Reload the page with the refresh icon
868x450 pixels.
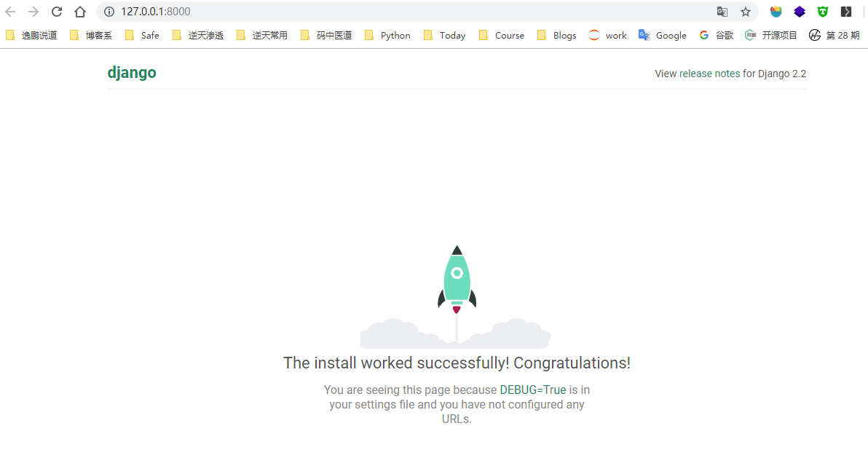(57, 12)
